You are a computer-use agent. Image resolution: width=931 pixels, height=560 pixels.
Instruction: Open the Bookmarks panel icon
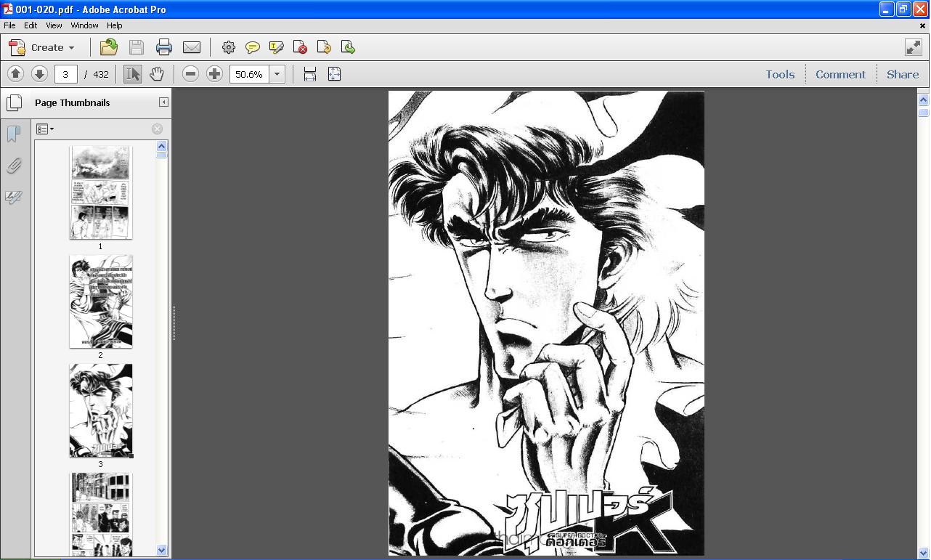14,134
